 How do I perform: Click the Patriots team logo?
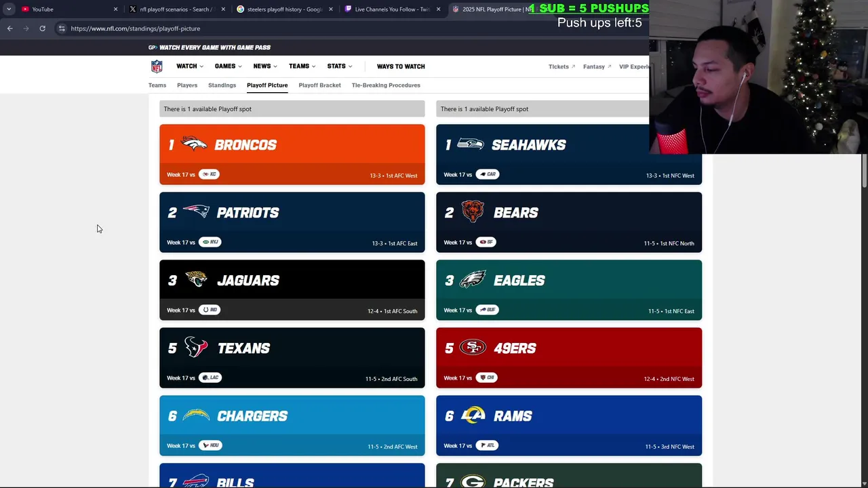pos(196,212)
